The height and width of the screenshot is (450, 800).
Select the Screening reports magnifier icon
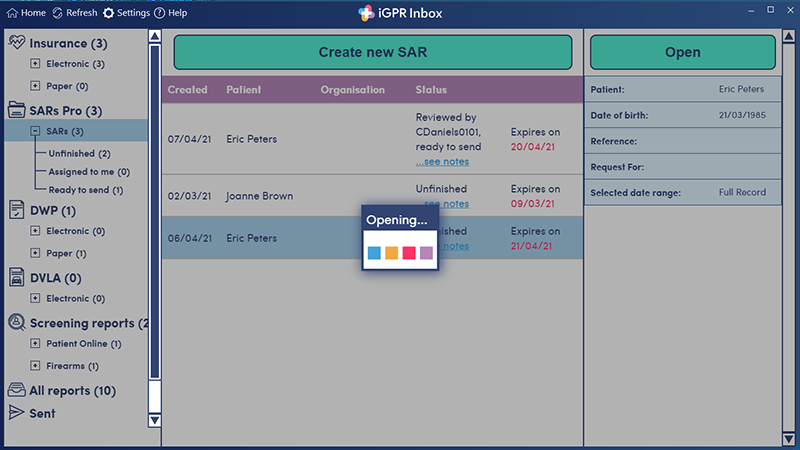tap(16, 322)
